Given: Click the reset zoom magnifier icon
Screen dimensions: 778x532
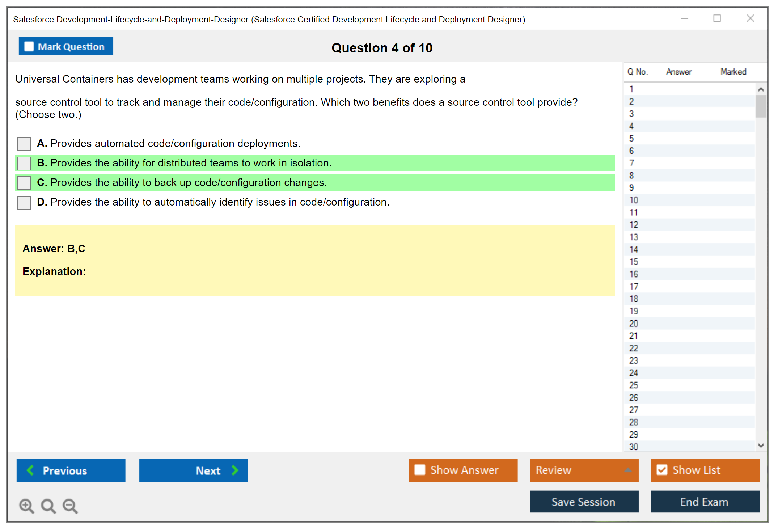Looking at the screenshot, I should point(48,506).
